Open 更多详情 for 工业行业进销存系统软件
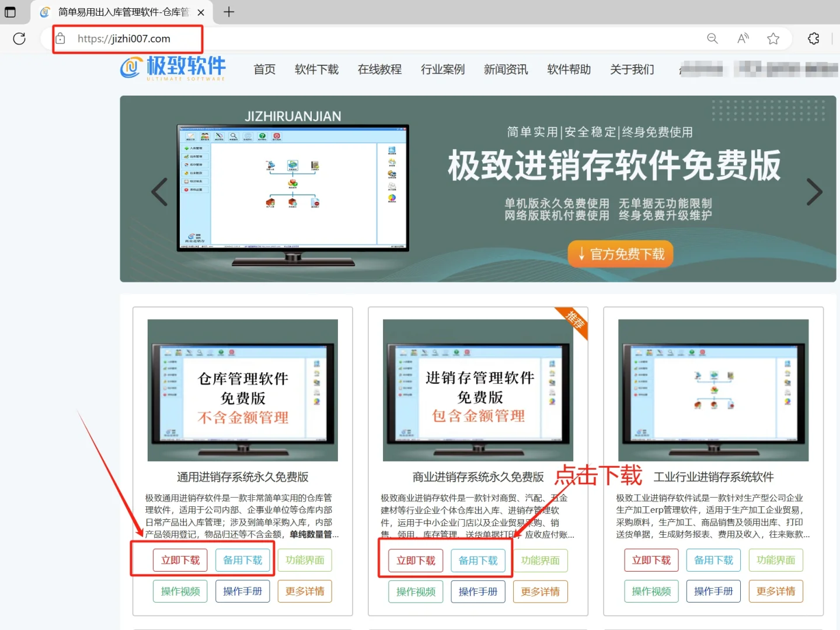This screenshot has width=840, height=630. point(776,591)
